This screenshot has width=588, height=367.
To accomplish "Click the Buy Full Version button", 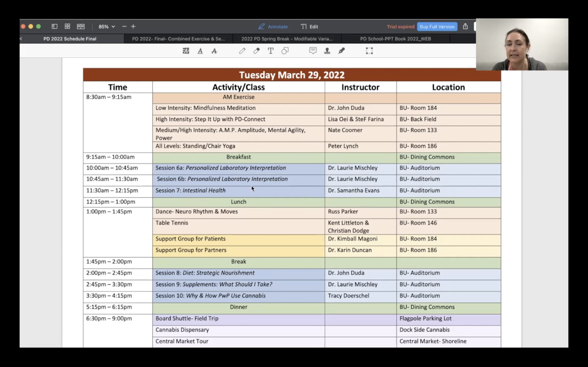I will (437, 27).
